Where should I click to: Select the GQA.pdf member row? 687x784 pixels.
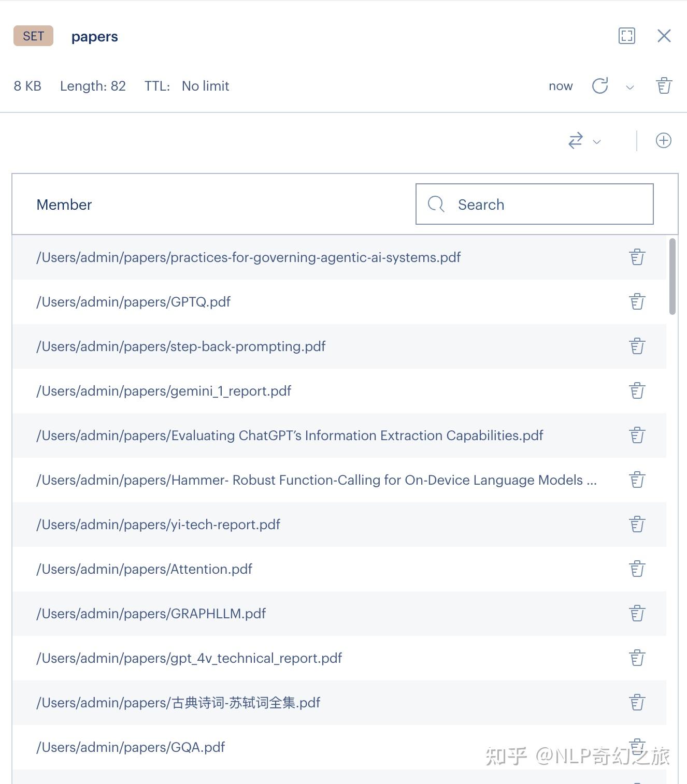[x=207, y=747]
